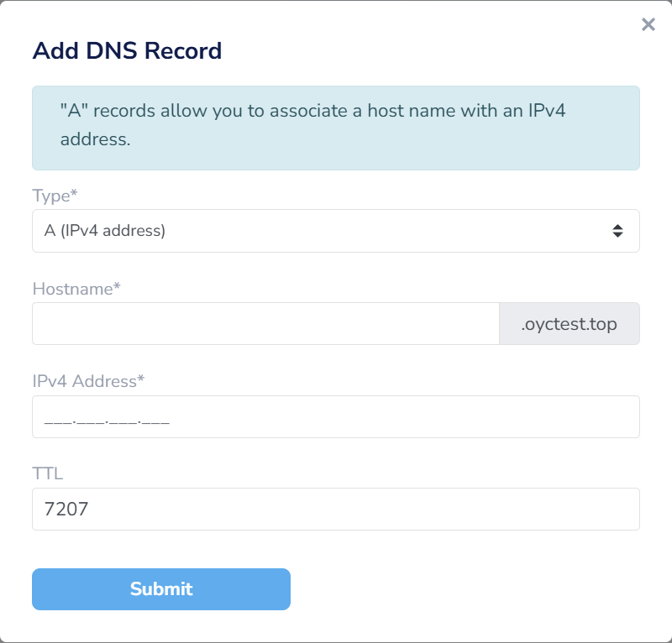The height and width of the screenshot is (643, 672).
Task: Click the "Type*" field label
Action: click(x=55, y=196)
